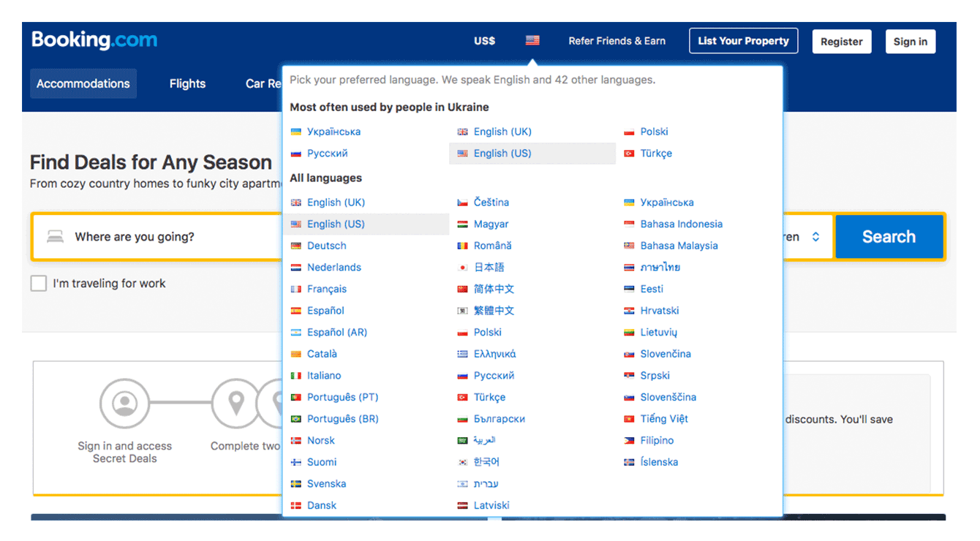Click the Czech flag next to Čeština
Image resolution: width=980 pixels, height=541 pixels.
[462, 203]
